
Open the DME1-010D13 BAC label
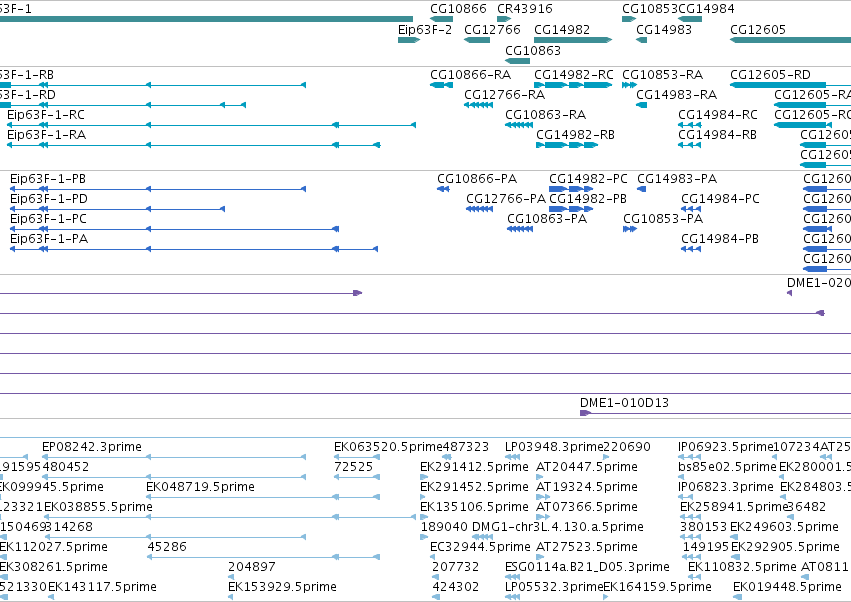click(625, 403)
